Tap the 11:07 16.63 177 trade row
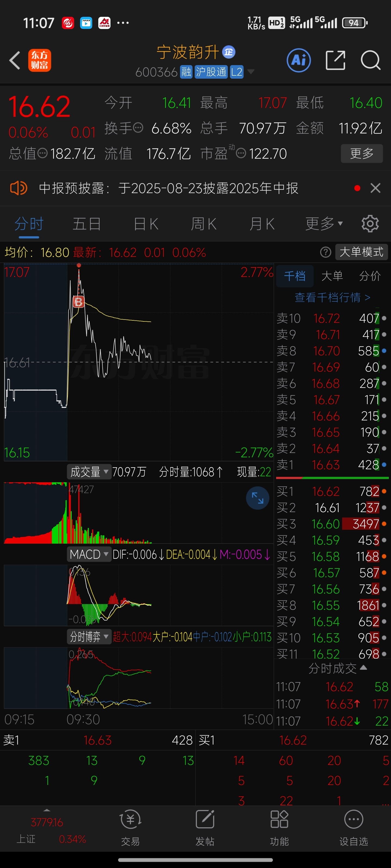 pyautogui.click(x=332, y=704)
